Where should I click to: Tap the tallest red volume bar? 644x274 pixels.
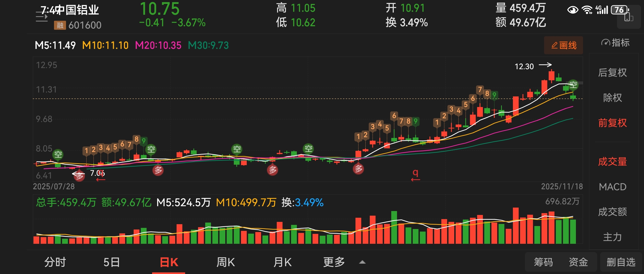point(515,226)
